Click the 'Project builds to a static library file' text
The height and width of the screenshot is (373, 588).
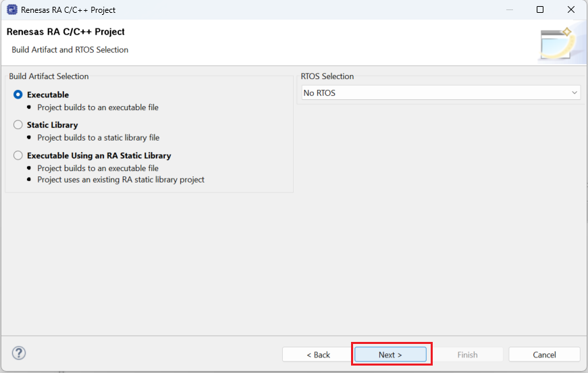(x=99, y=138)
